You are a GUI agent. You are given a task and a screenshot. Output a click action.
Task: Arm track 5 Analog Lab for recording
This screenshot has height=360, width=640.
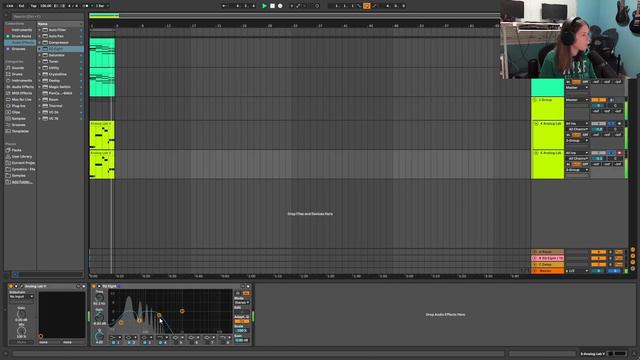[x=620, y=153]
